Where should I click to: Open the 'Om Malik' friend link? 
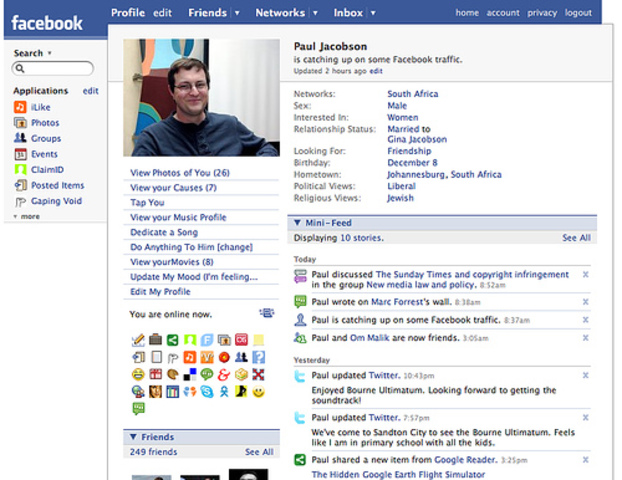point(369,338)
